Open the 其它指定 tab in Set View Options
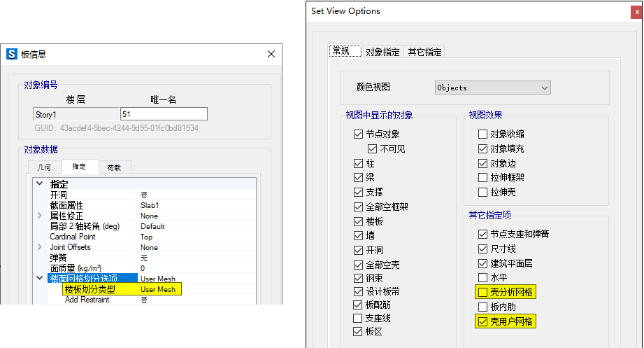644x348 pixels. 424,52
